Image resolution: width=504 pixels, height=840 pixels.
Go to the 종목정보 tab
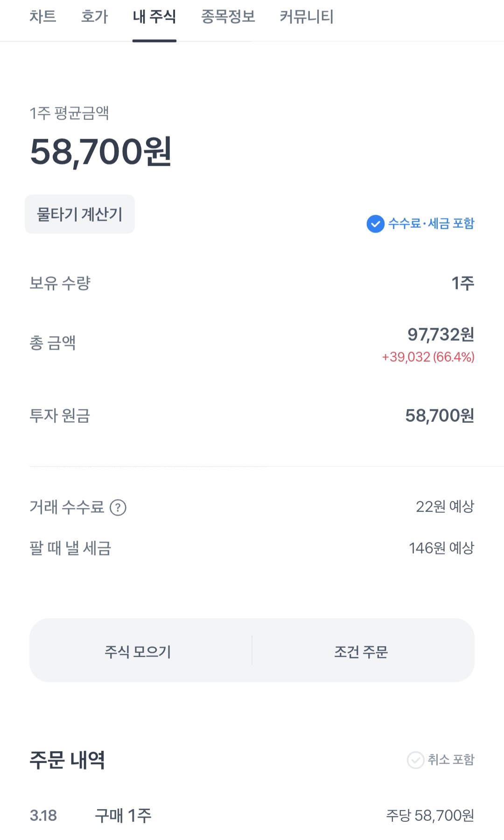click(x=228, y=17)
